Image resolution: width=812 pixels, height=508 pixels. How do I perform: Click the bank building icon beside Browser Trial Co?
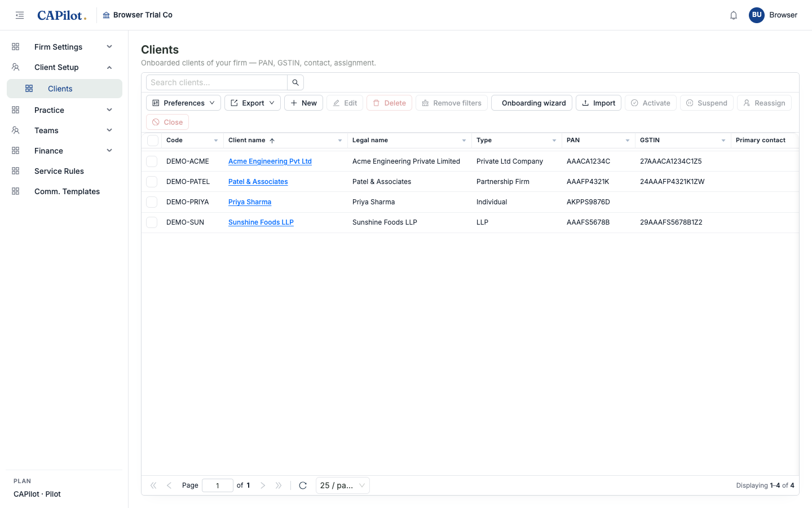tap(106, 15)
